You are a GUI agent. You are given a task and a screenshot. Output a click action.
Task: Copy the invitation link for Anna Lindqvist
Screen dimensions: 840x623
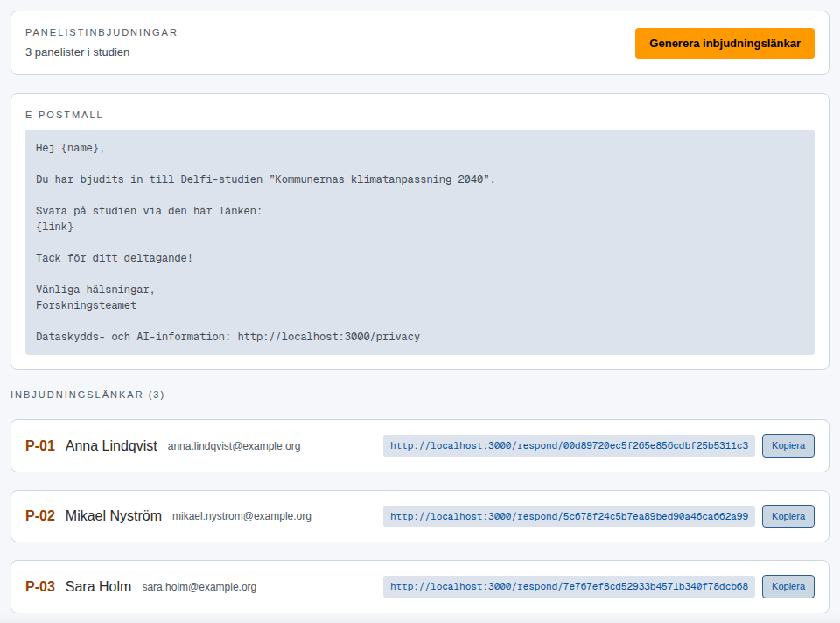788,445
